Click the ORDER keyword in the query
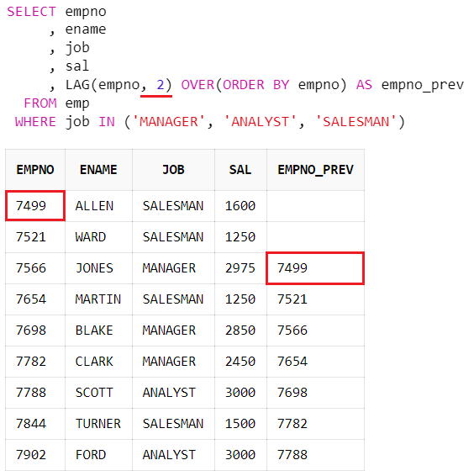 click(244, 85)
